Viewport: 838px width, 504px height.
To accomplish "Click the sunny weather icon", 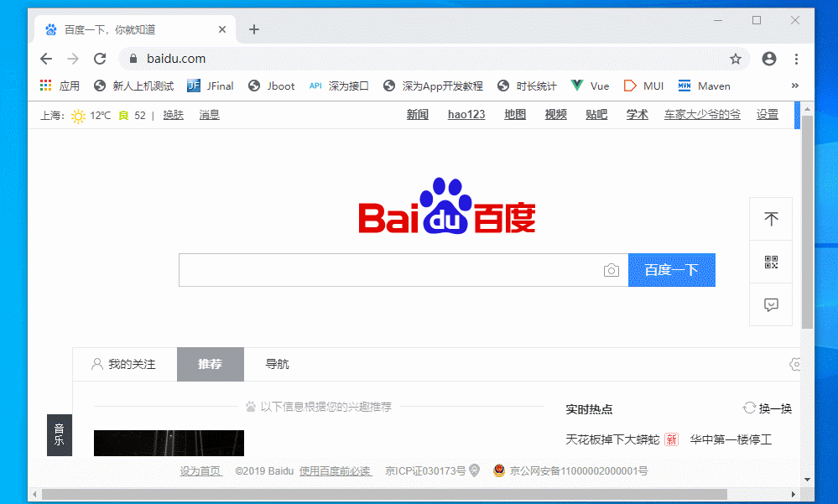I will (x=78, y=116).
